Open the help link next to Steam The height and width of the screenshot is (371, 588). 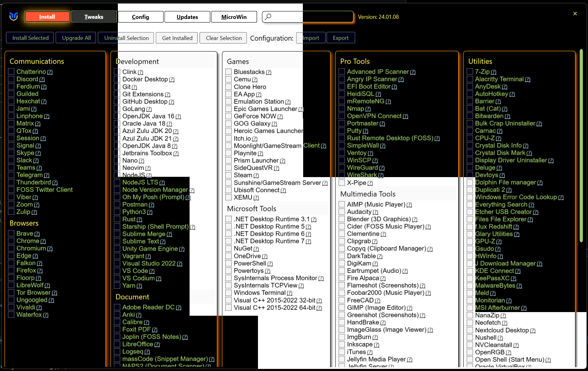(256, 176)
